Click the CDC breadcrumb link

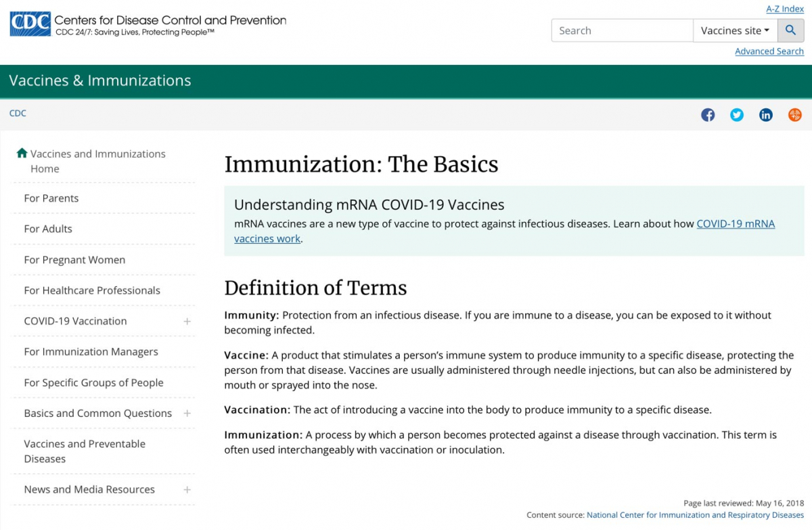(18, 113)
